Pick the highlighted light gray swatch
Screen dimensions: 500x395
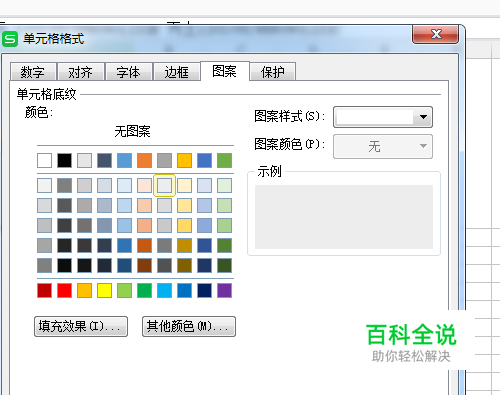tap(164, 185)
